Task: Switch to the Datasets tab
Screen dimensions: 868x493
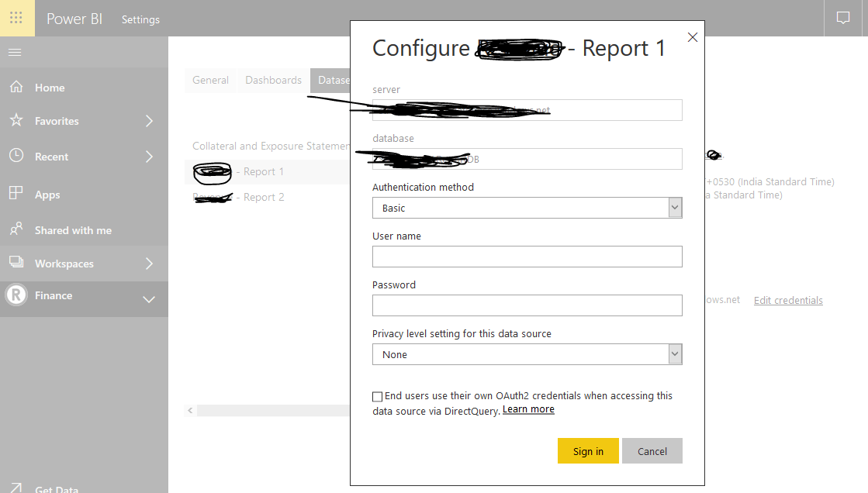Action: 330,81
